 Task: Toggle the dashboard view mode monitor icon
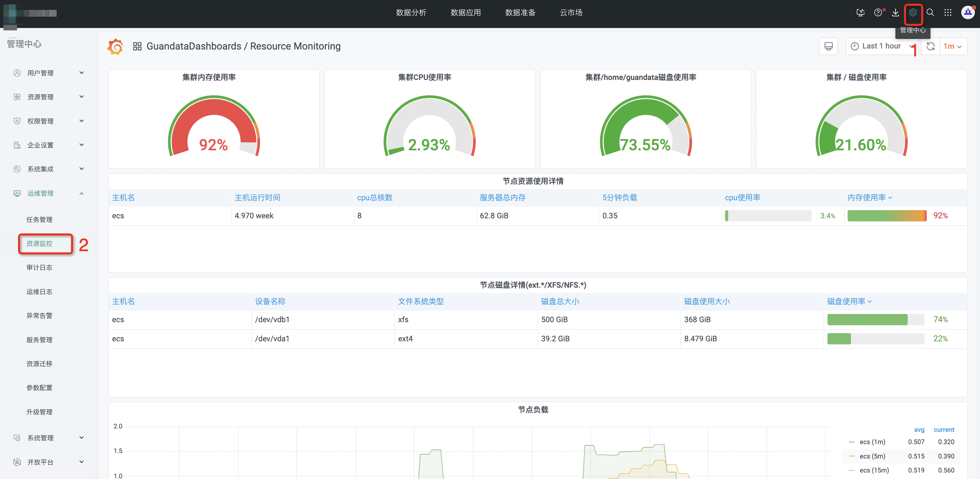pyautogui.click(x=828, y=46)
